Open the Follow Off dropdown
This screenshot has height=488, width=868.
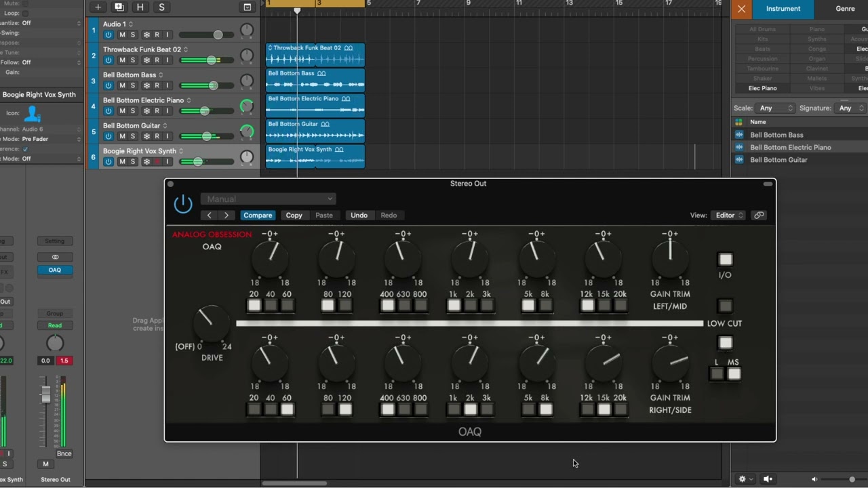tap(51, 62)
